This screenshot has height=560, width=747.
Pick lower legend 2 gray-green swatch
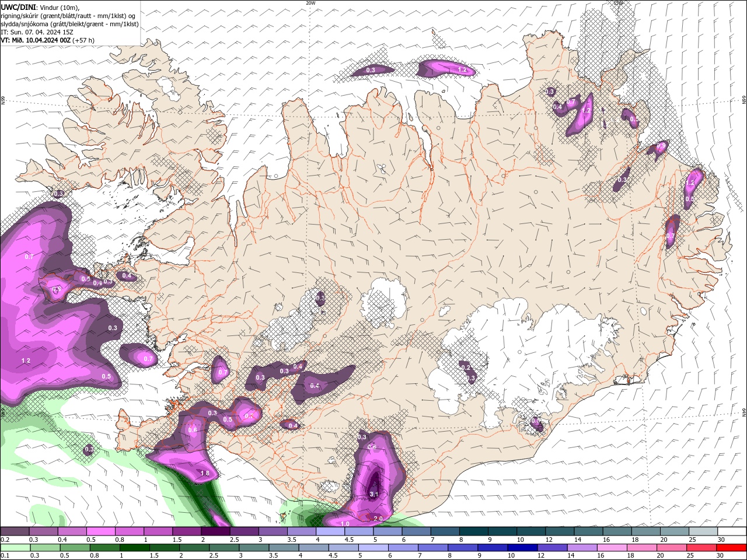pyautogui.click(x=194, y=548)
